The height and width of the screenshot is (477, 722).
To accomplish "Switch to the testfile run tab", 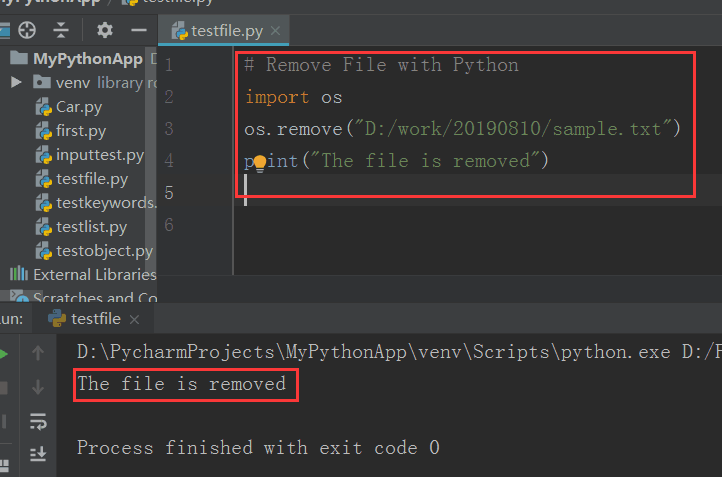I will (95, 319).
